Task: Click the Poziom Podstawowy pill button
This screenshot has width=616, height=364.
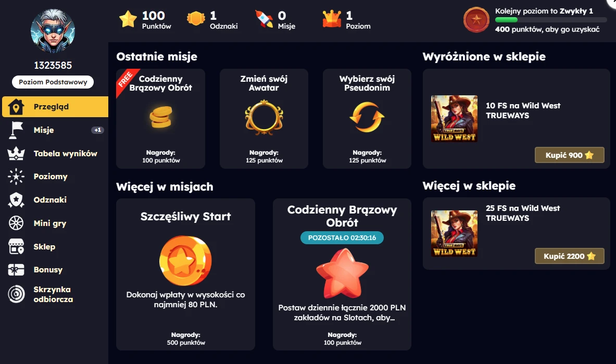Action: coord(53,82)
